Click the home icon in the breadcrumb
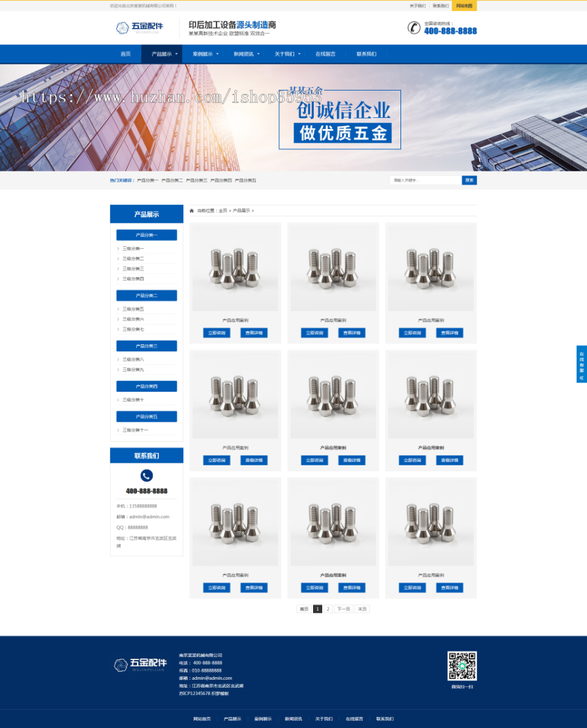Viewport: 587px width, 728px height. tap(192, 211)
